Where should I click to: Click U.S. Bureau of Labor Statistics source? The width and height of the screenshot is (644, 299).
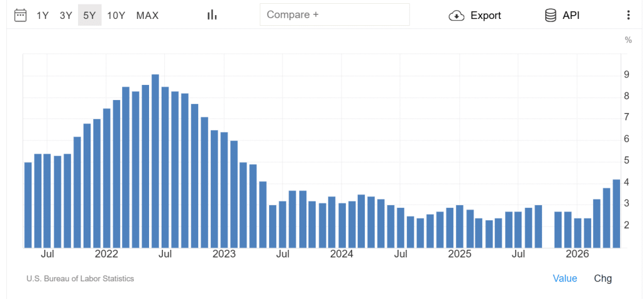click(x=80, y=278)
